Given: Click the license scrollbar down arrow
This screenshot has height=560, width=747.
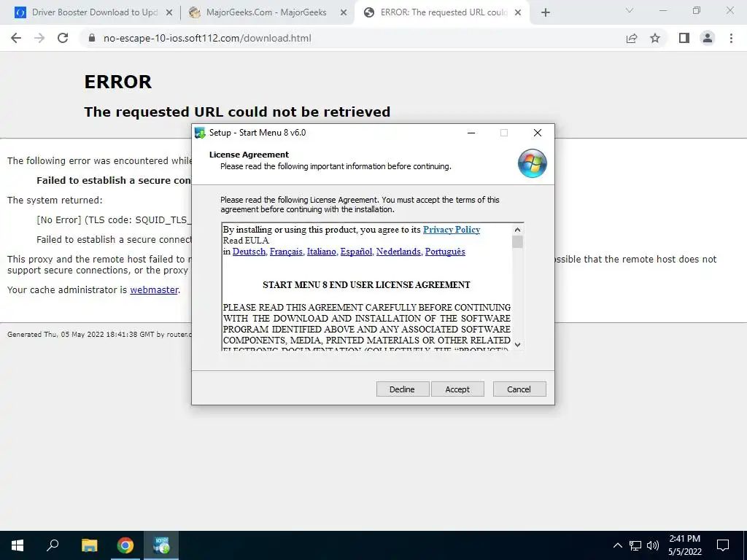Looking at the screenshot, I should click(x=517, y=344).
